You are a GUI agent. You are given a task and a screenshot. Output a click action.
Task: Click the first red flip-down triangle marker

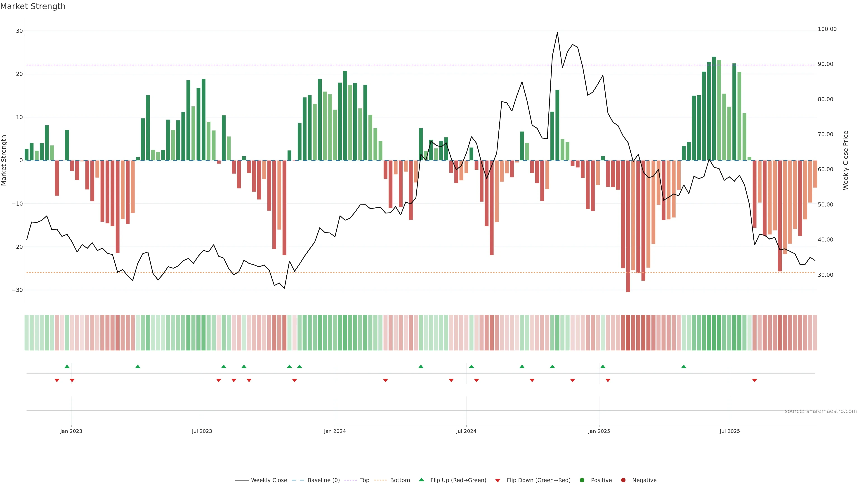(57, 380)
